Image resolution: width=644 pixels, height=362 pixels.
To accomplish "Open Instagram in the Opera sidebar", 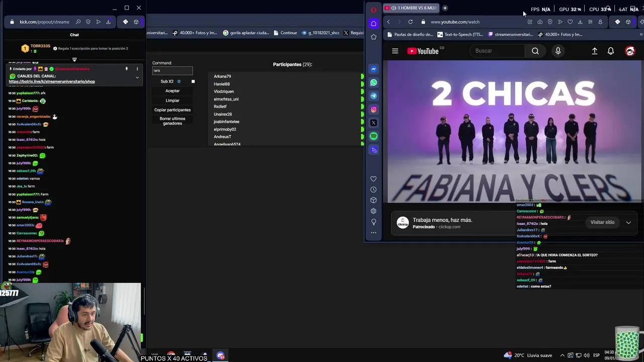I will (373, 110).
